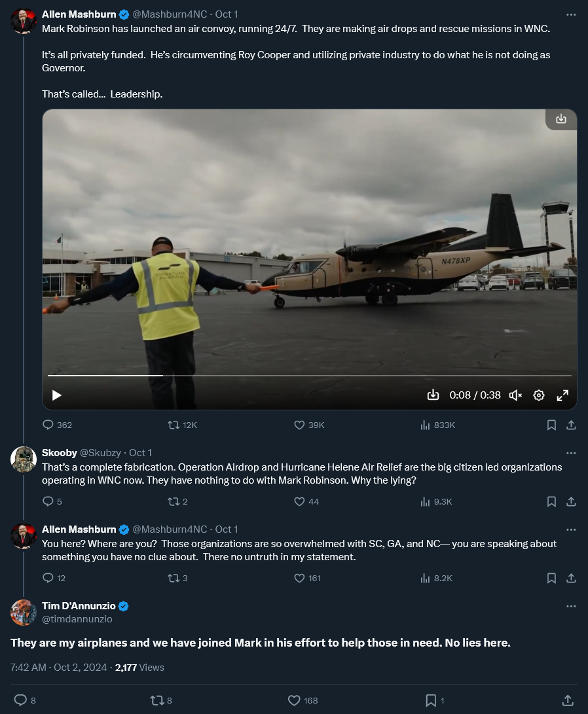This screenshot has height=714, width=588.
Task: Open more options on Skooby's reply
Action: tap(571, 453)
